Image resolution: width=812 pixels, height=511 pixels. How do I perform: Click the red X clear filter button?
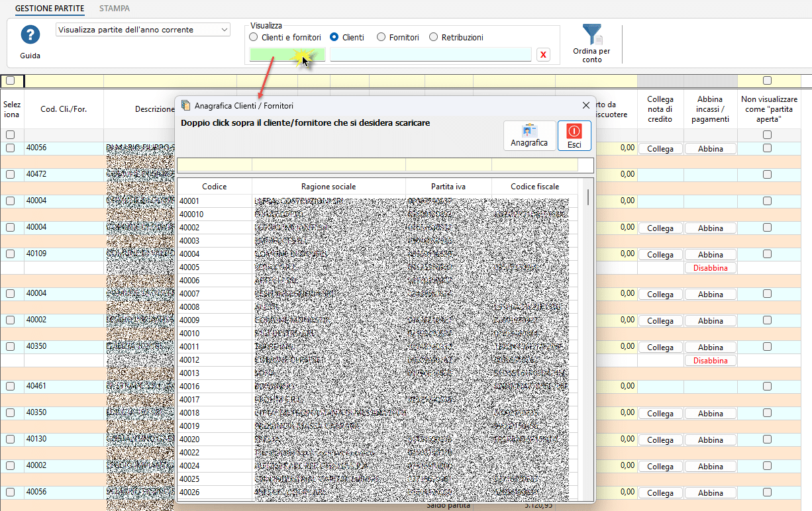tap(543, 54)
